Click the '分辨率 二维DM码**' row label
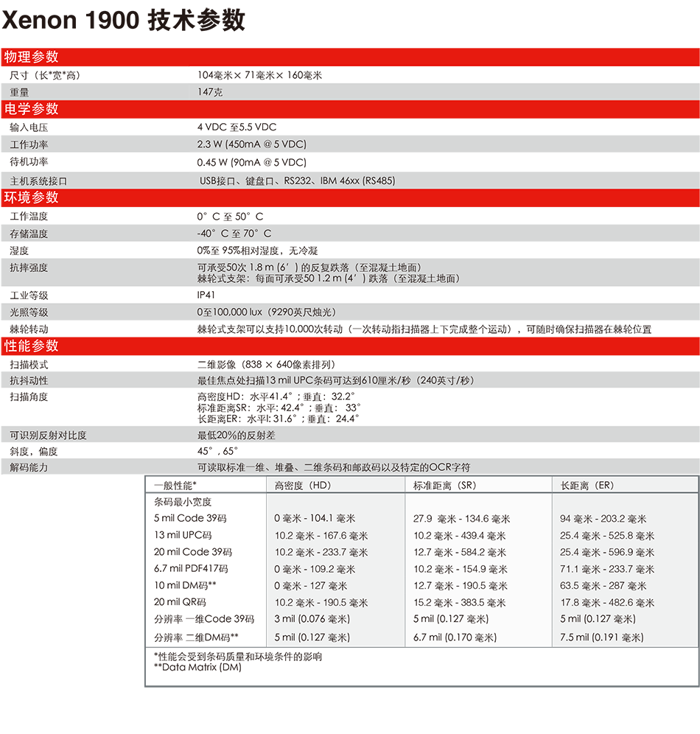 click(x=197, y=637)
